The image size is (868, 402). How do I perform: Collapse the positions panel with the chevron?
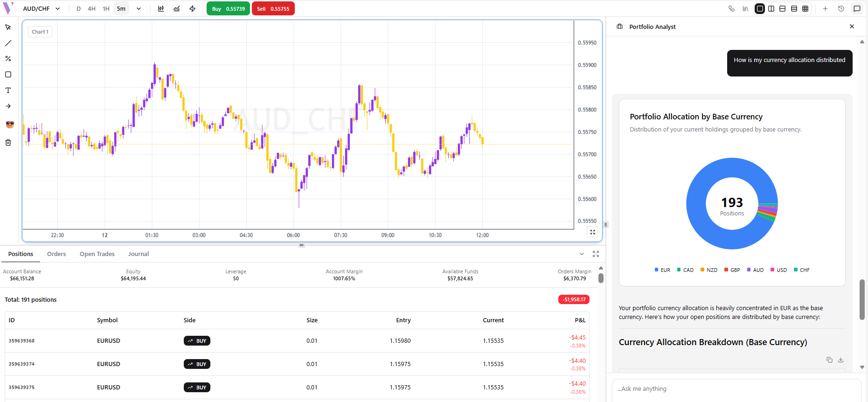click(582, 254)
